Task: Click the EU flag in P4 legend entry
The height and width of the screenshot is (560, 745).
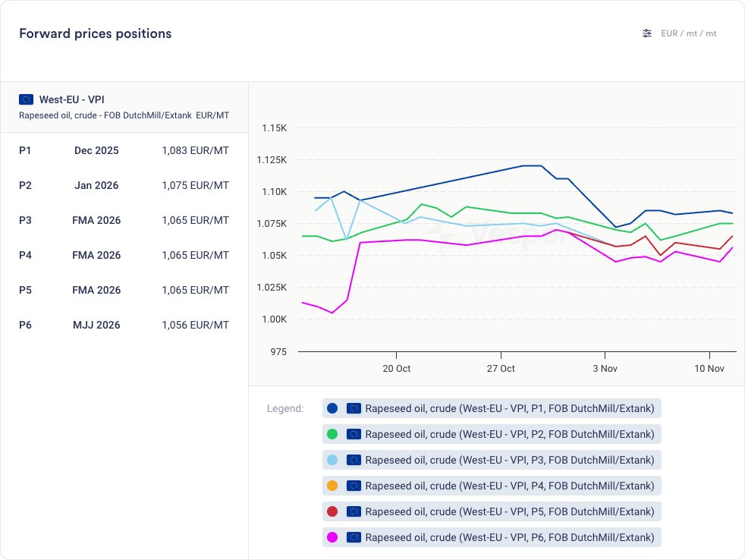Action: click(353, 486)
